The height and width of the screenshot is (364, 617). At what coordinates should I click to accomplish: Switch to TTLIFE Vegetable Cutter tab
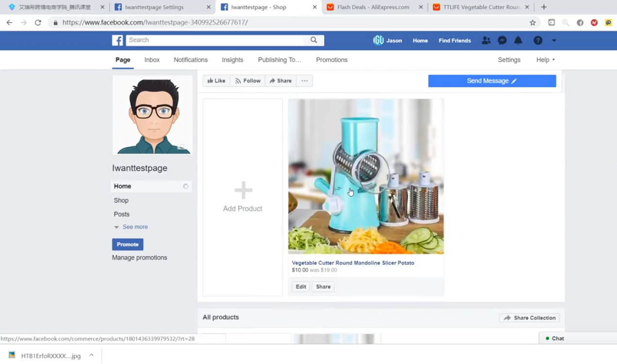coord(481,7)
